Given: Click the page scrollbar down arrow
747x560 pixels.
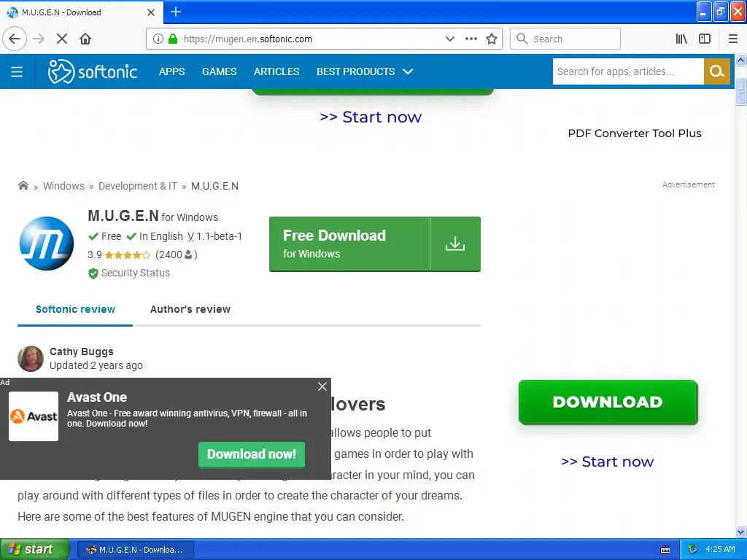Looking at the screenshot, I should 740,532.
